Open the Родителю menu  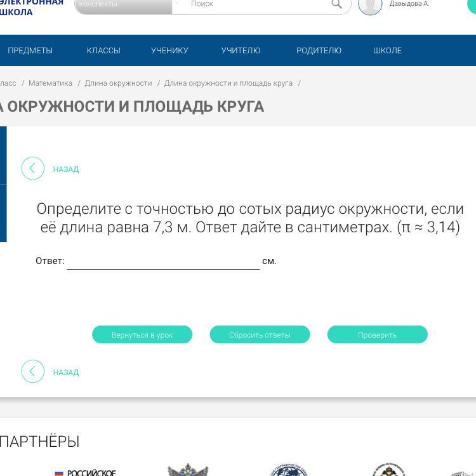(x=319, y=51)
